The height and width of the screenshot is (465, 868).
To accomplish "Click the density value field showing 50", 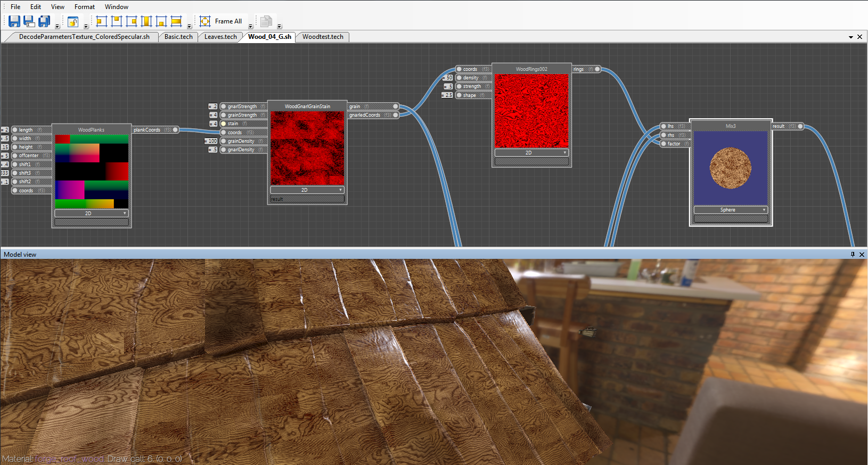I will click(448, 78).
